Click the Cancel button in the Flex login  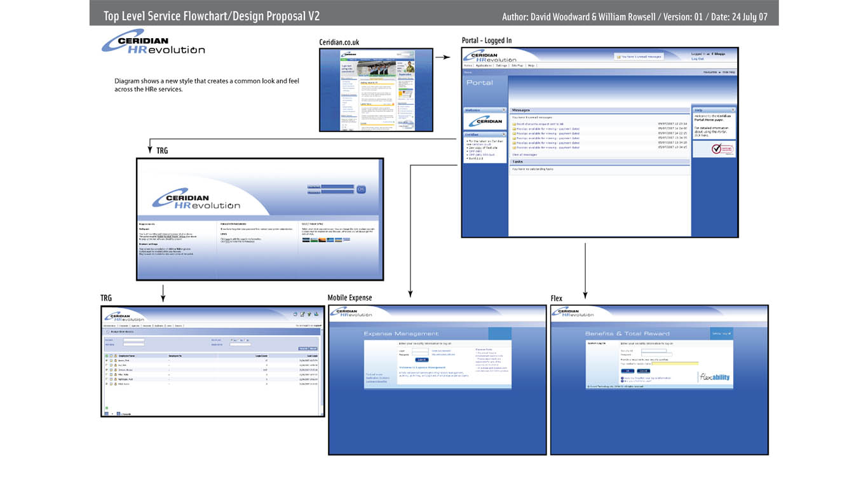[644, 370]
